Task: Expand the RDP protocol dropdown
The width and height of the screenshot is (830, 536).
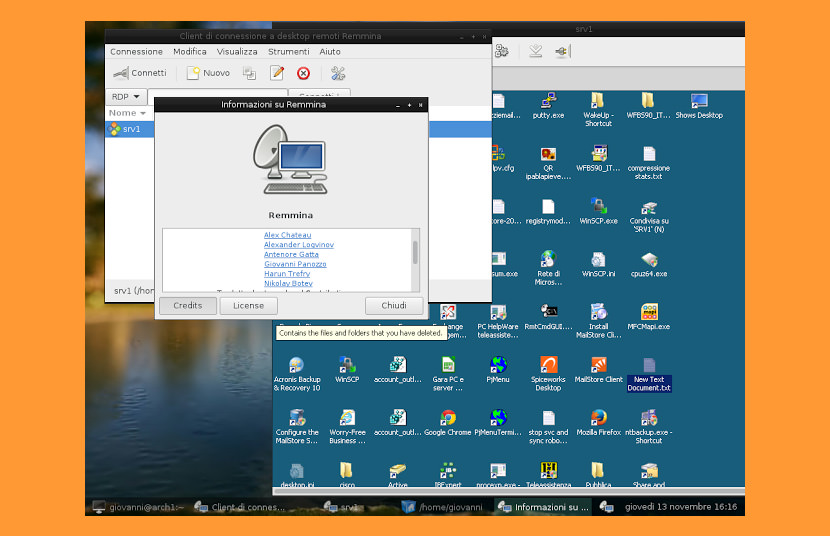Action: (126, 97)
